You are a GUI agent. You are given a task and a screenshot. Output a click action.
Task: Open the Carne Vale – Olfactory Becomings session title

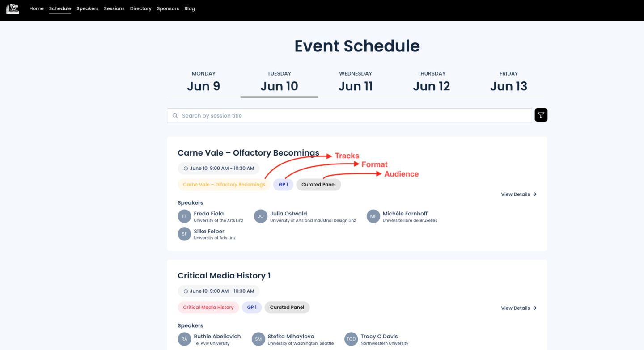248,153
